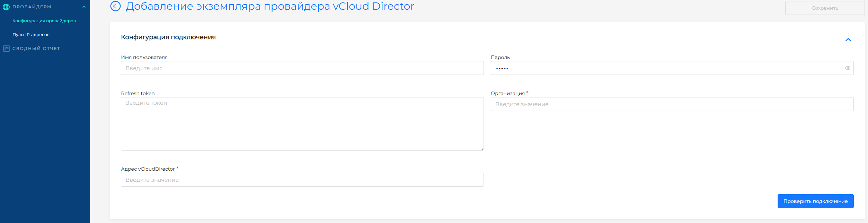The height and width of the screenshot is (223, 868).
Task: Open Пулы IP-адресов in the sidebar
Action: 31,35
